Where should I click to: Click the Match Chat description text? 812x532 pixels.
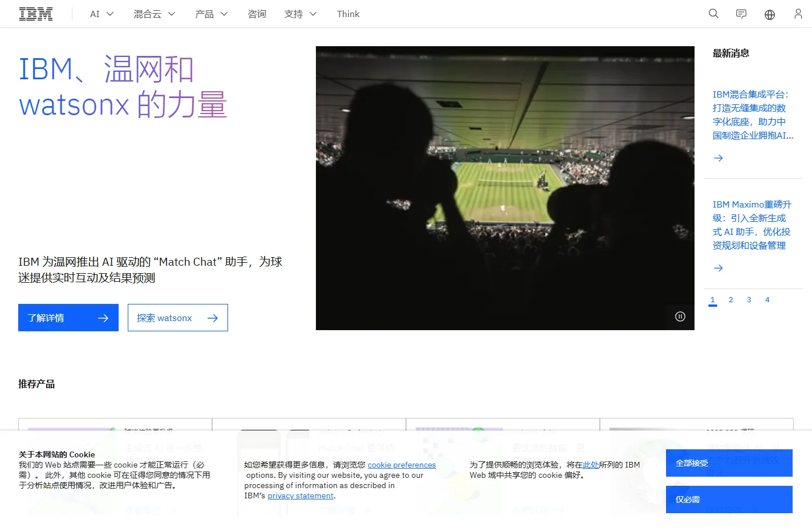[x=151, y=270]
